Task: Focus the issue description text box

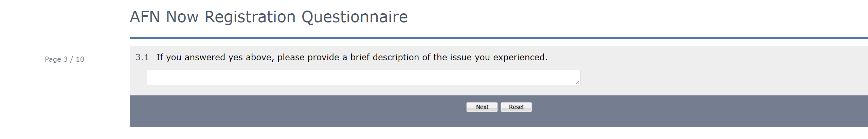Action: tap(363, 78)
